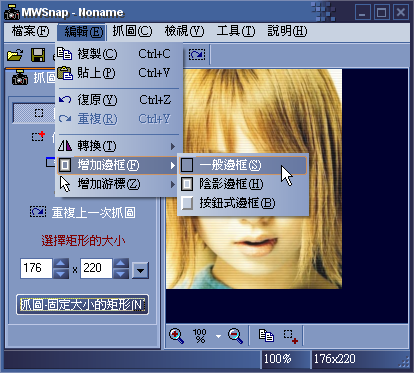Click the copy icon below the preview
The height and width of the screenshot is (373, 414).
(x=266, y=335)
